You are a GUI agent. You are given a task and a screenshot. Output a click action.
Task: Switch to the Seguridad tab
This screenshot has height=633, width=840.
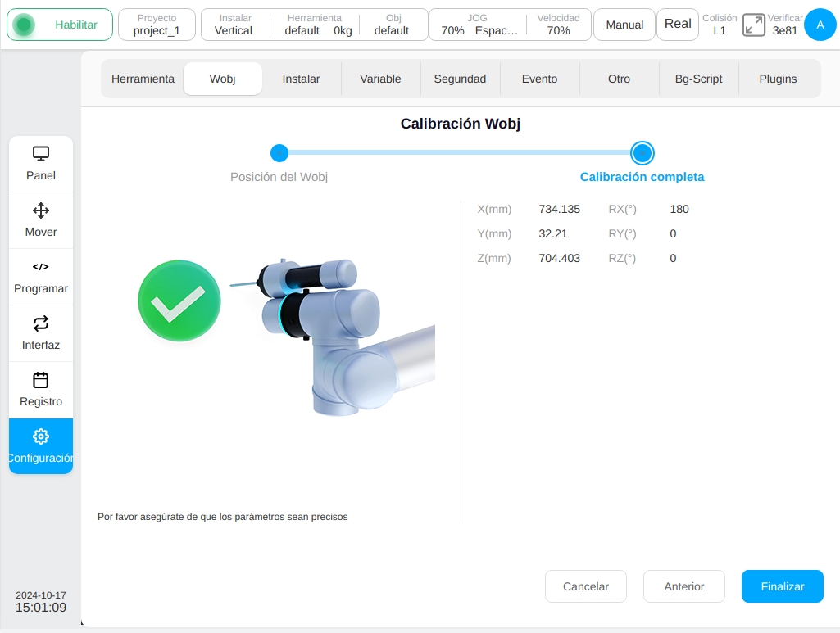460,79
